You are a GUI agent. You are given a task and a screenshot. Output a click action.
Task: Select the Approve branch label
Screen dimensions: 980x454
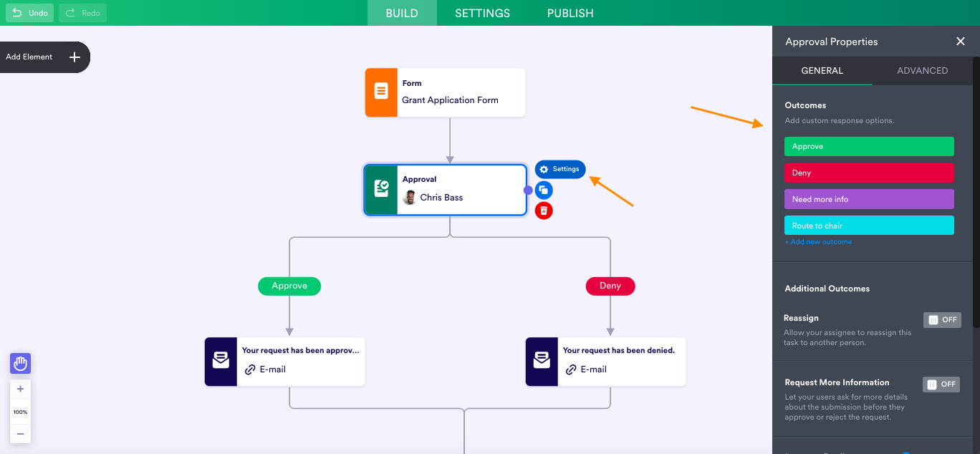pyautogui.click(x=289, y=286)
